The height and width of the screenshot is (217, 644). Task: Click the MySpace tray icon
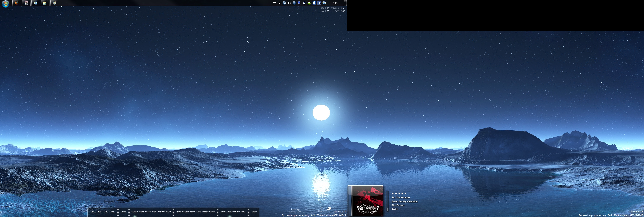[x=314, y=3]
